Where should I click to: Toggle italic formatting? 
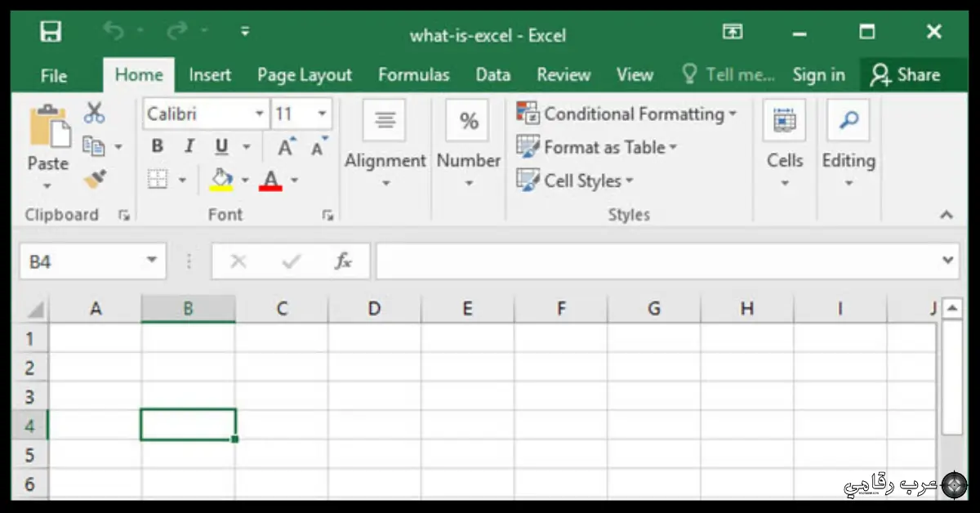point(189,145)
